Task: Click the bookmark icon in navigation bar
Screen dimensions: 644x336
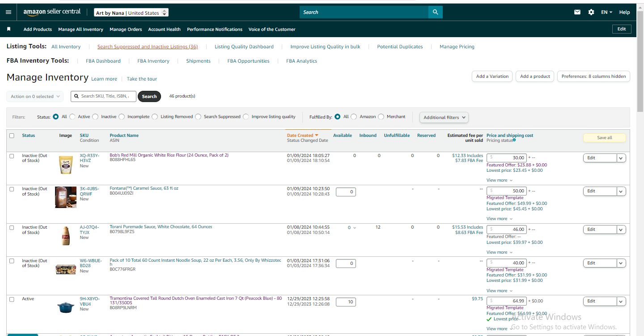Action: 8,29
